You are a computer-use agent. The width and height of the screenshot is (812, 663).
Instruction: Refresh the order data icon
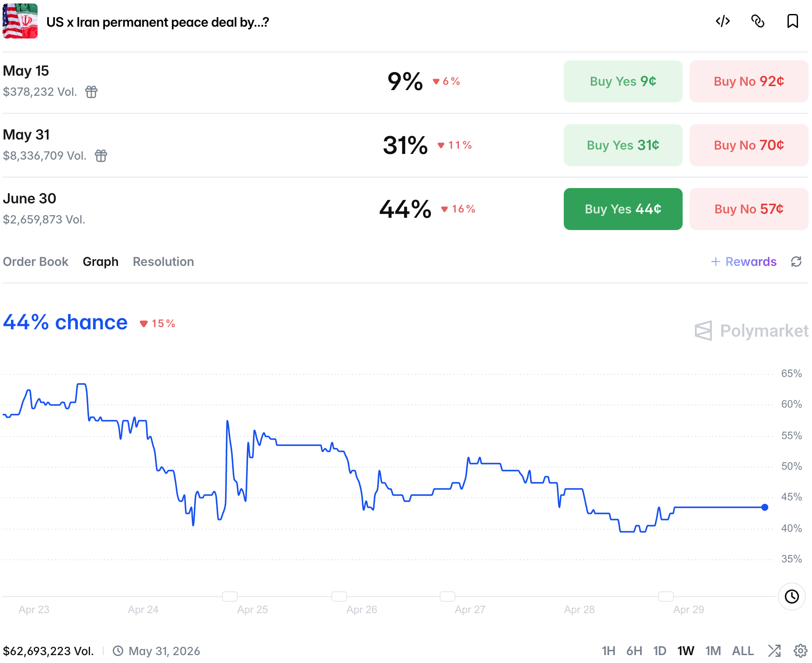(x=796, y=262)
